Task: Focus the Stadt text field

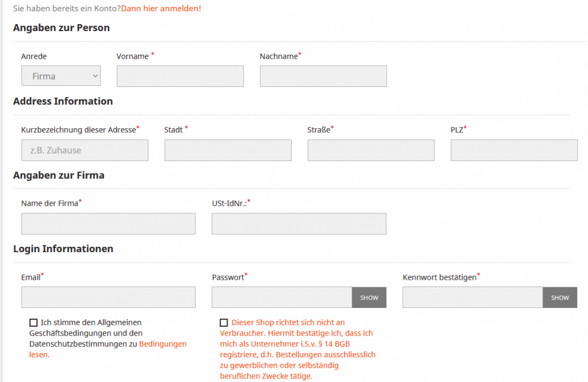Action: pyautogui.click(x=228, y=150)
